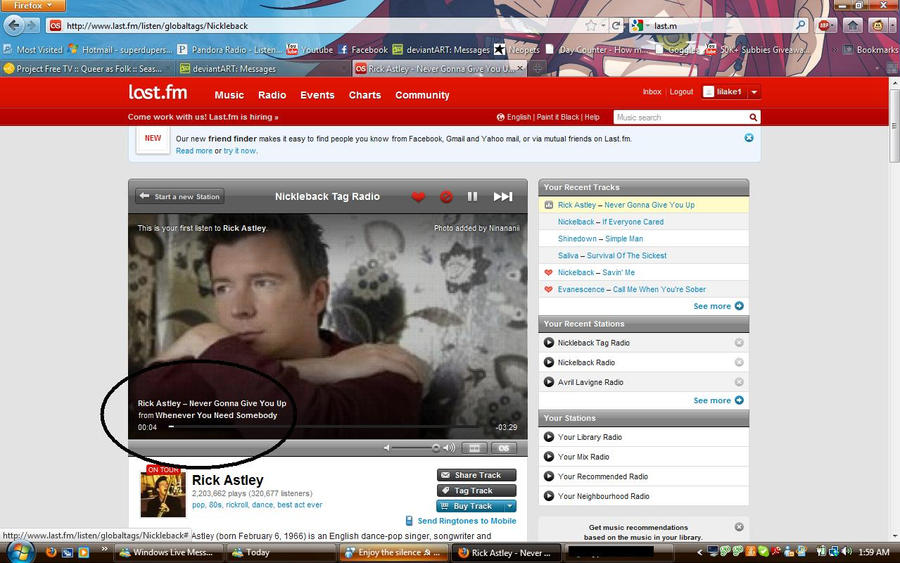
Task: Play the Avril Lavigne Radio station
Action: tap(549, 382)
